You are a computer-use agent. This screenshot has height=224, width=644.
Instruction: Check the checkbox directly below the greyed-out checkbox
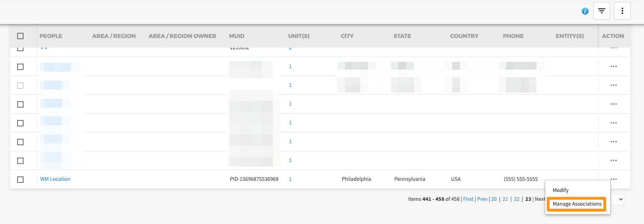tap(20, 104)
